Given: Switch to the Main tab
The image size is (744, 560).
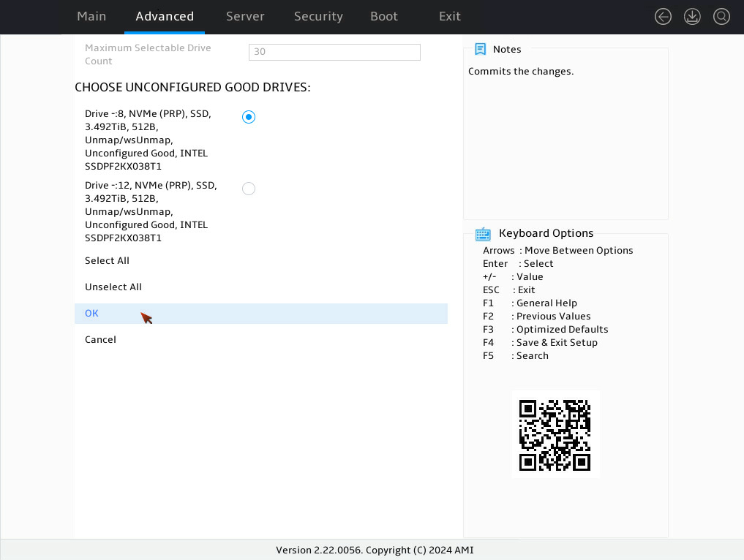Looking at the screenshot, I should (91, 16).
